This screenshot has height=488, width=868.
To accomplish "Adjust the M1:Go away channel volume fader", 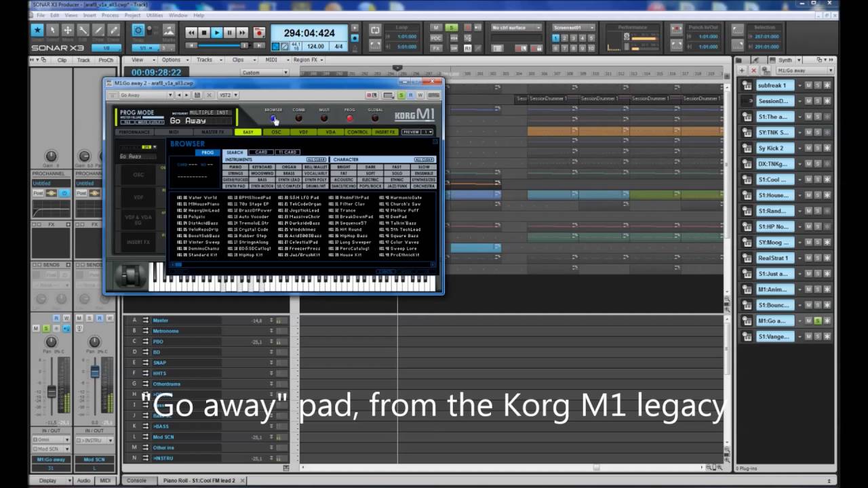I will coord(52,391).
